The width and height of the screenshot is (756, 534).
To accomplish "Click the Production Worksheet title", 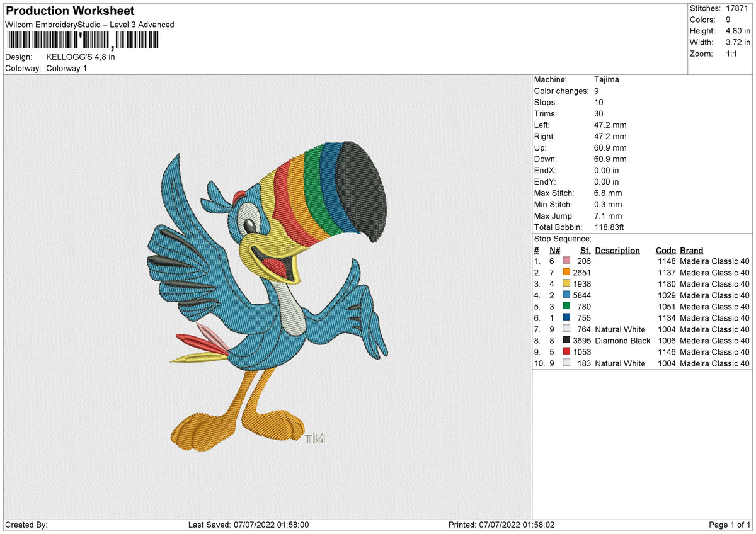I will (70, 11).
